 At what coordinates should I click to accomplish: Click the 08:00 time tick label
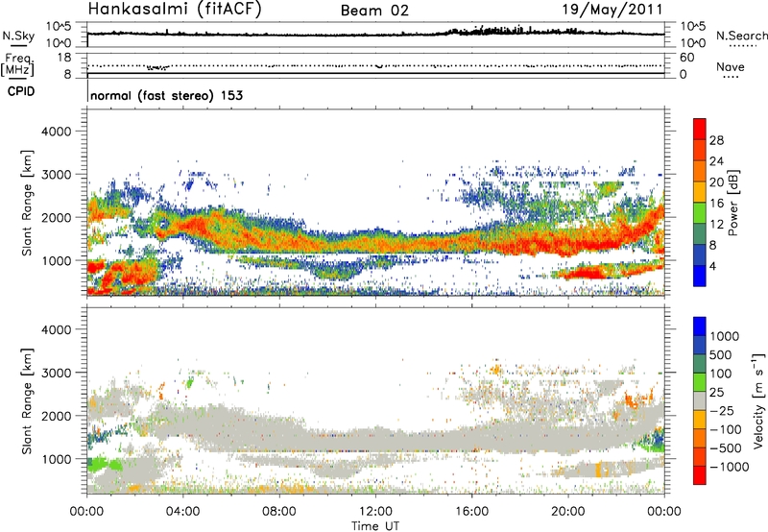[279, 512]
